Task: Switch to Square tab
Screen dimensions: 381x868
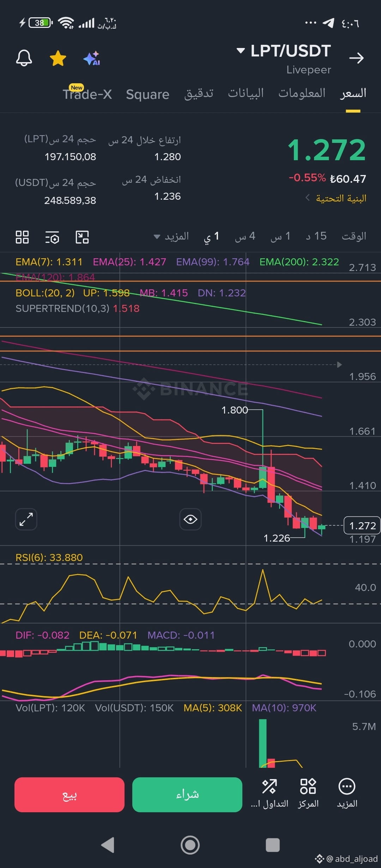Action: pyautogui.click(x=147, y=94)
